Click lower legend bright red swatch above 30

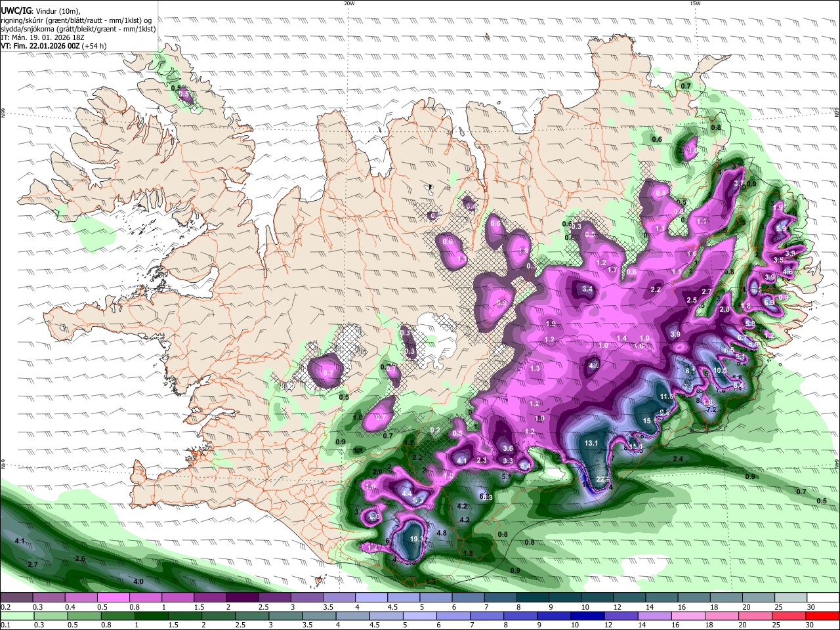pos(824,616)
